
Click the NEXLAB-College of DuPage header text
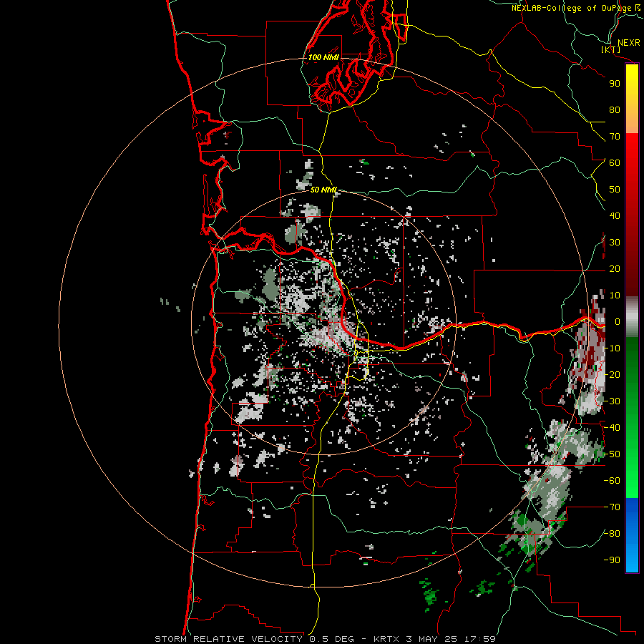pyautogui.click(x=571, y=8)
